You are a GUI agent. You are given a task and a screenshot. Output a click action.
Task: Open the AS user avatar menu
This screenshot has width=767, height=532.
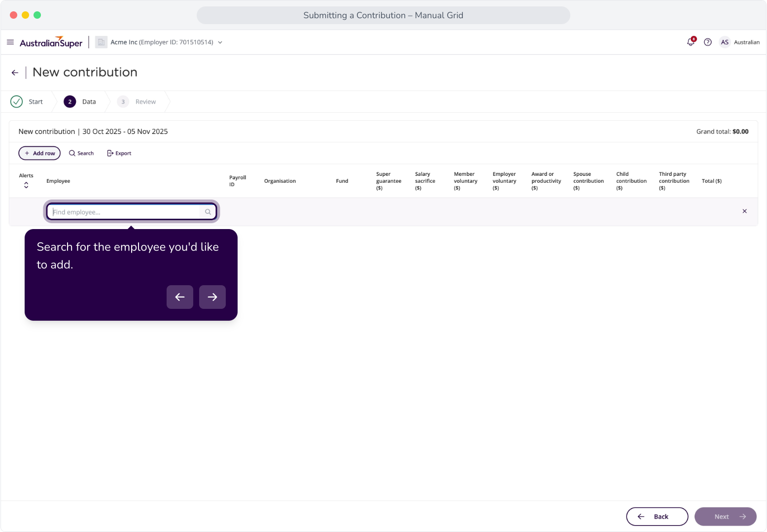(x=725, y=42)
